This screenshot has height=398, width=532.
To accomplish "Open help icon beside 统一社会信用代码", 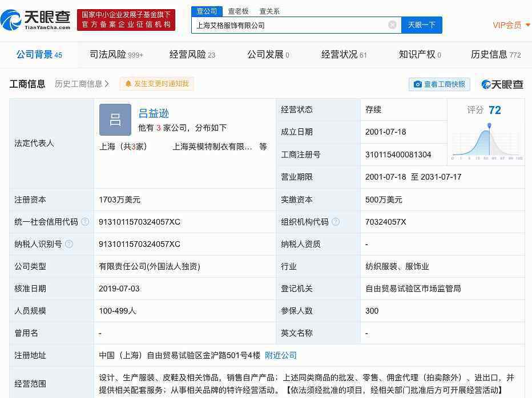I will [85, 222].
